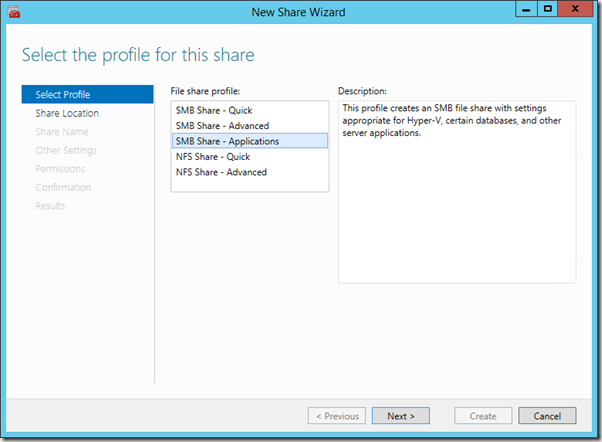Image resolution: width=602 pixels, height=442 pixels.
Task: Click the profile description text box
Action: click(x=457, y=192)
